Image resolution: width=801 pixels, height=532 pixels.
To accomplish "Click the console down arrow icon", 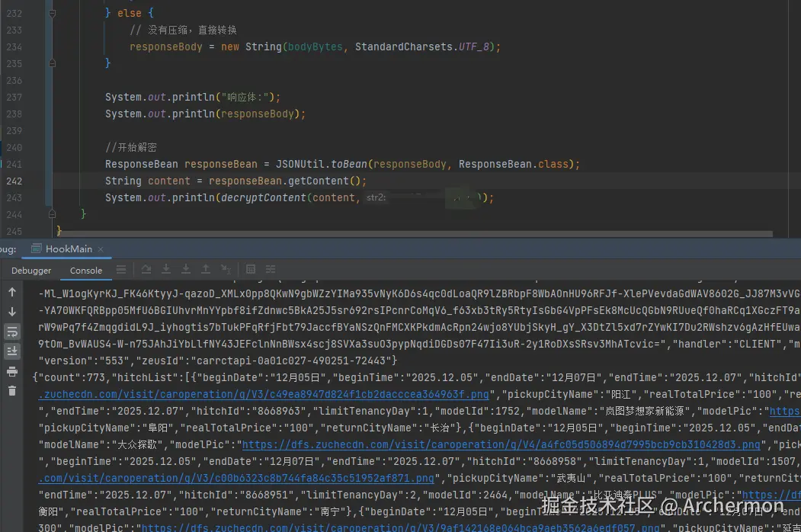I will pyautogui.click(x=12, y=312).
